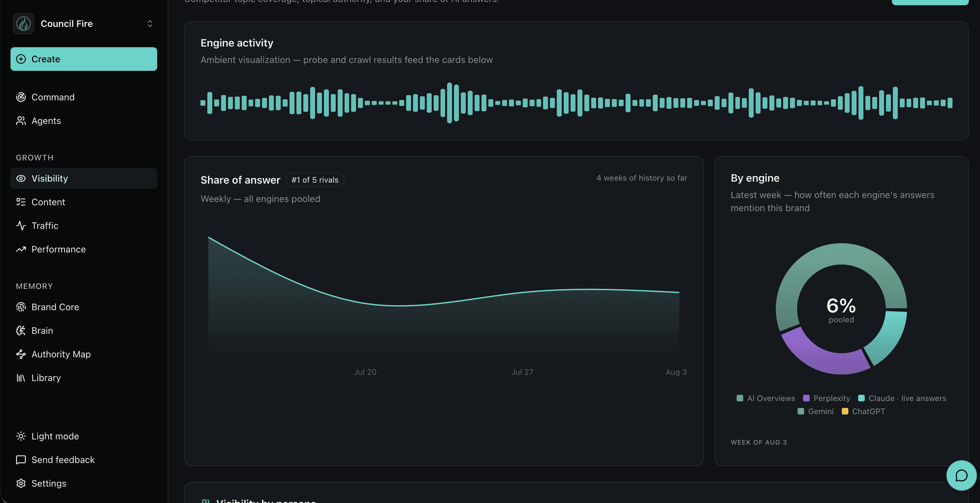980x503 pixels.
Task: Click the Library books icon
Action: 21,378
